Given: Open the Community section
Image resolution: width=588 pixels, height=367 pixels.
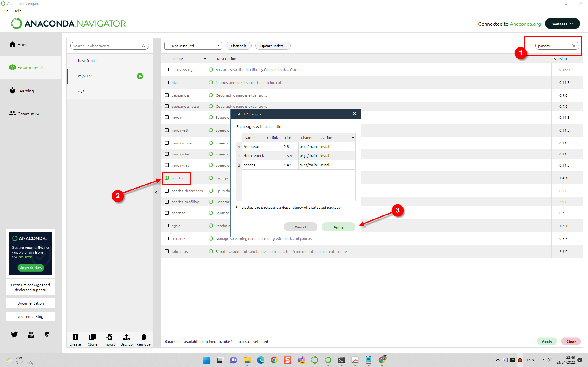Looking at the screenshot, I should click(24, 114).
